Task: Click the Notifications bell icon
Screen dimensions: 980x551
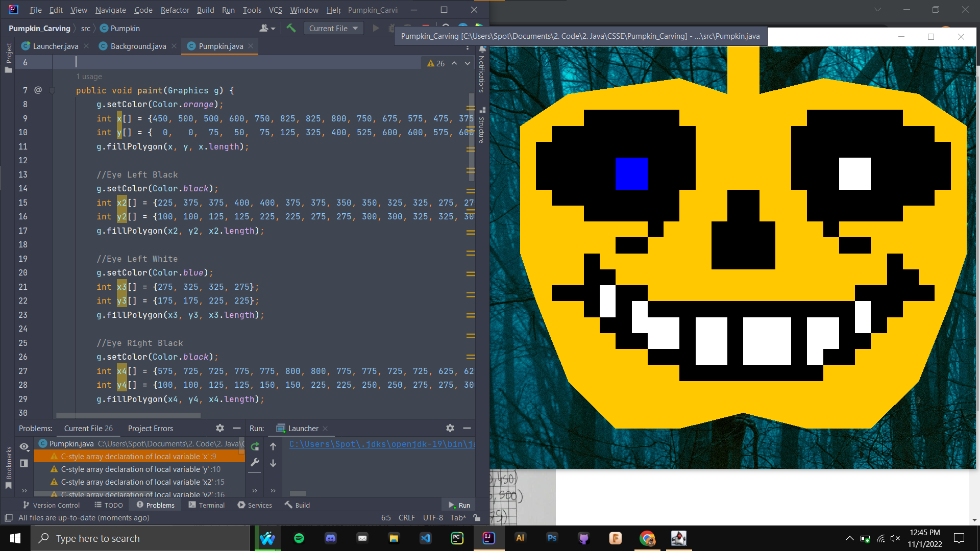Action: (482, 49)
